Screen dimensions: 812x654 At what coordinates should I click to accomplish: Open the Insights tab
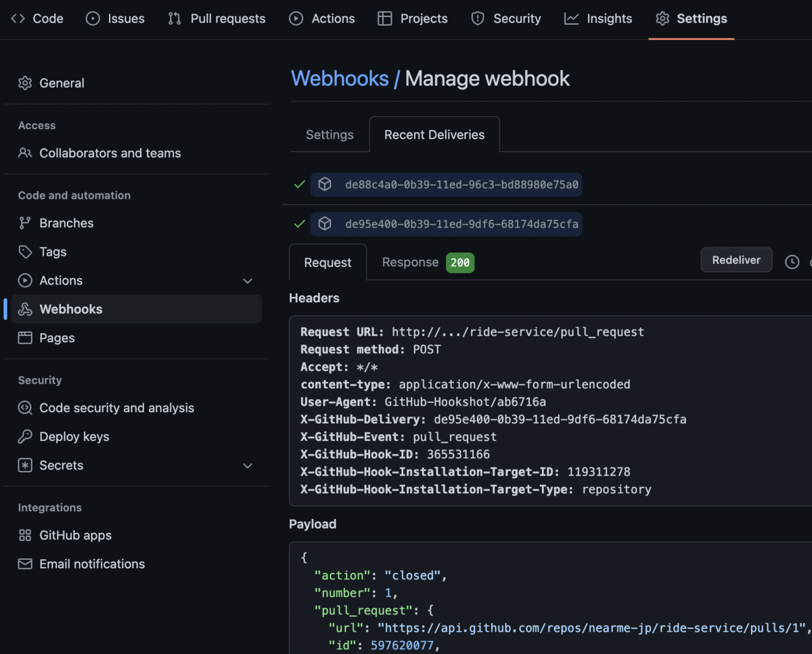coord(598,18)
